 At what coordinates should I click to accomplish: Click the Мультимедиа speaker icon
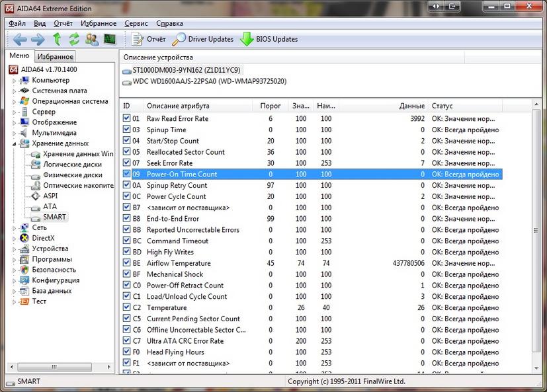tap(24, 133)
